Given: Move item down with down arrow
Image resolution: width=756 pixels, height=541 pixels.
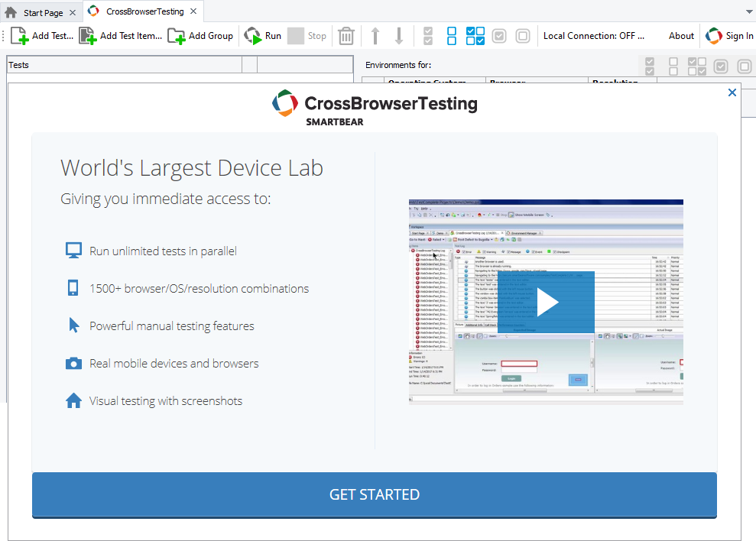Looking at the screenshot, I should (399, 36).
